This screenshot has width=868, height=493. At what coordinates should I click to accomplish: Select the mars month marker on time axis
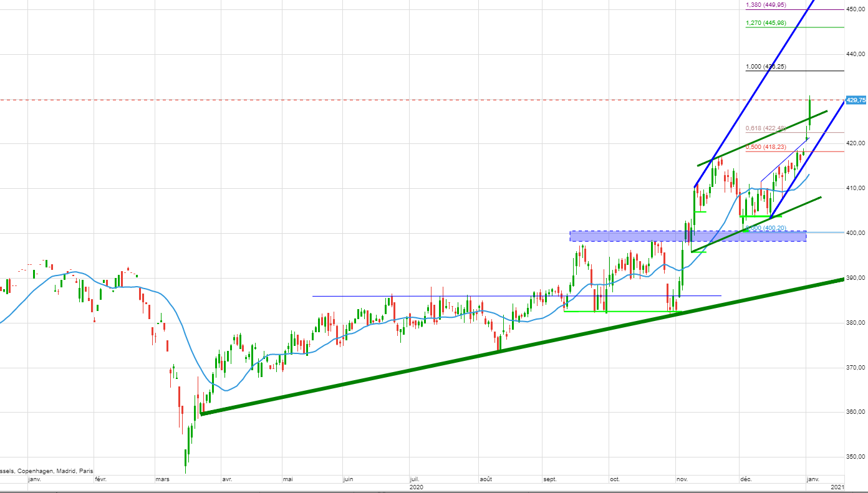click(x=162, y=479)
